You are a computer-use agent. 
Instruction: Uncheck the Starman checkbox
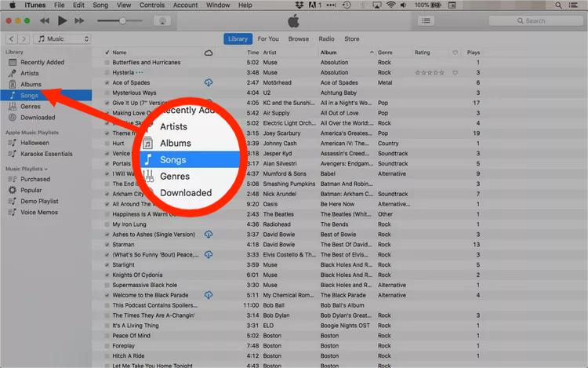click(107, 245)
